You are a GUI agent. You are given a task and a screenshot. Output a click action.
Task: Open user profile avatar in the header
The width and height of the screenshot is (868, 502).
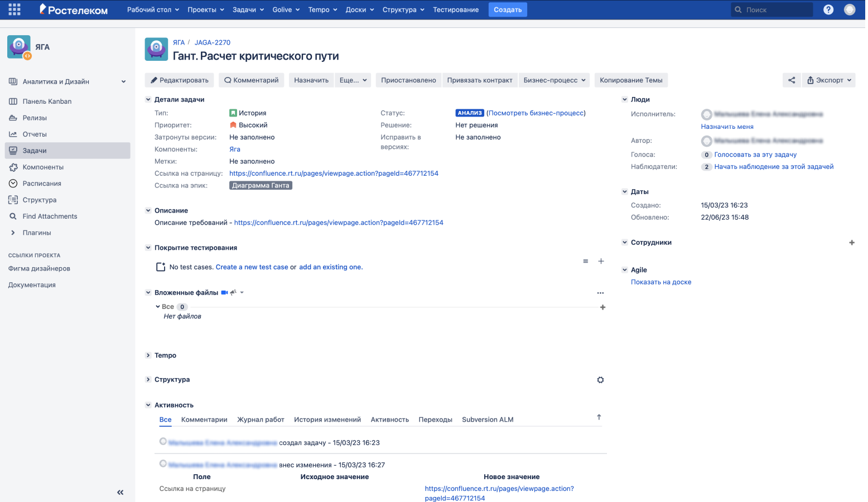coord(850,9)
